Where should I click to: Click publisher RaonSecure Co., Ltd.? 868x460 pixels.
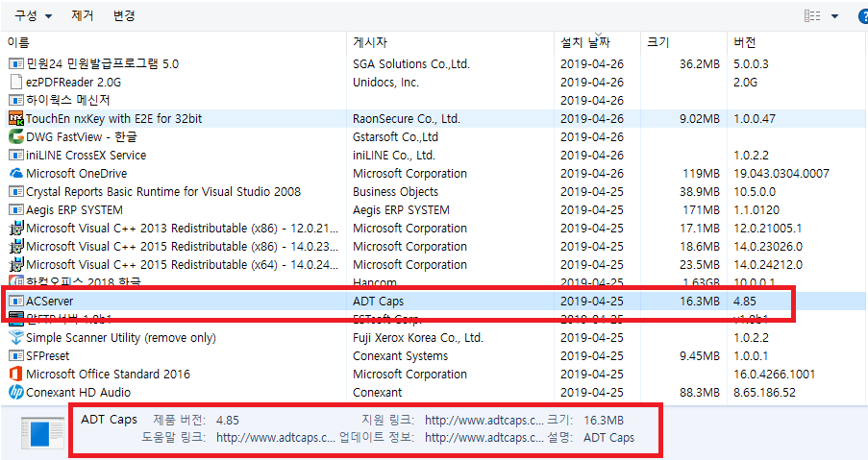(407, 119)
